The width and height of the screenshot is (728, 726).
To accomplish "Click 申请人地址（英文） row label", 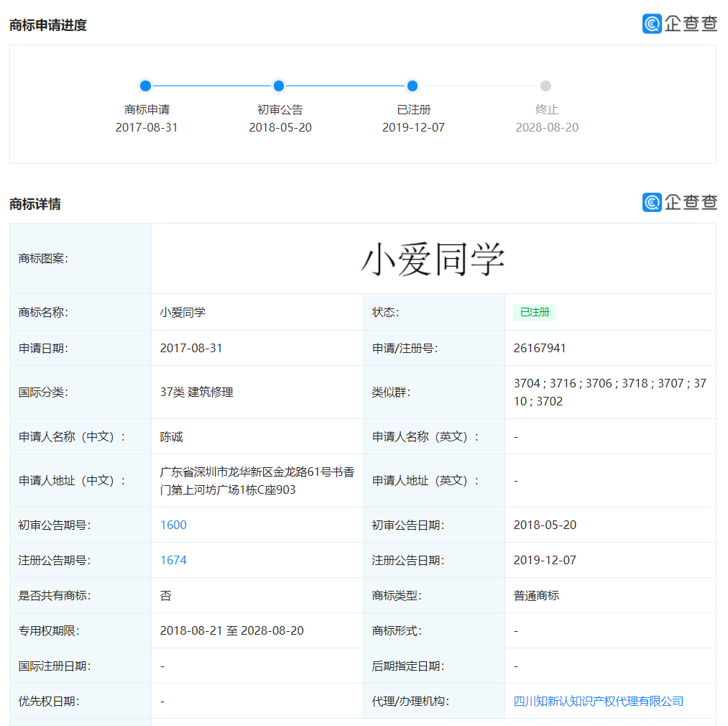I will click(425, 481).
